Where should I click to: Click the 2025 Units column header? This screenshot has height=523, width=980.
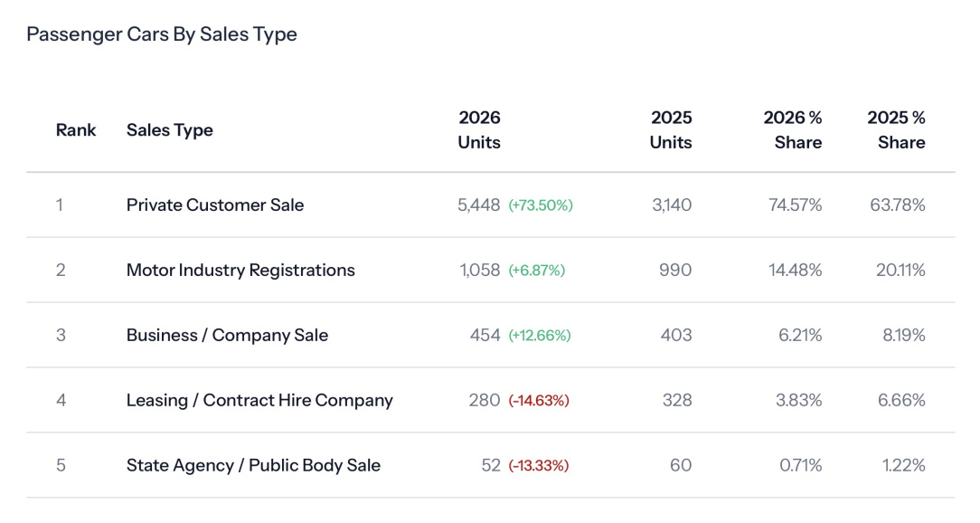tap(671, 129)
